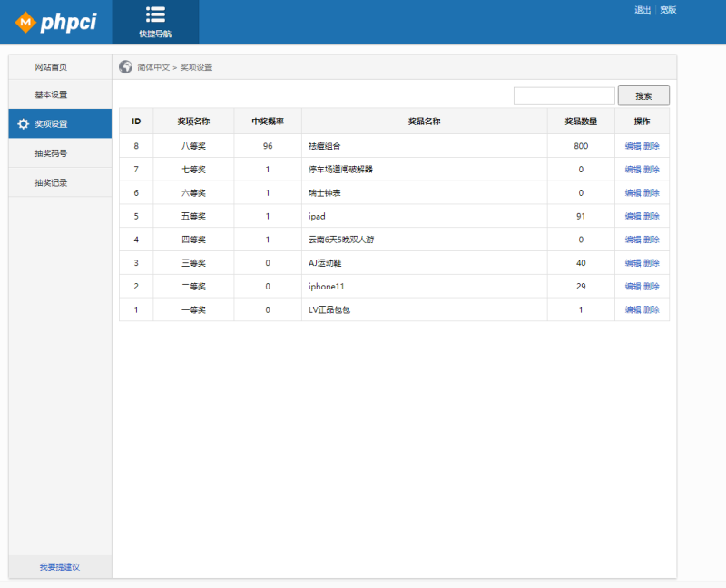Click 简体中文 in the breadcrumb
This screenshot has width=726, height=588.
(153, 67)
